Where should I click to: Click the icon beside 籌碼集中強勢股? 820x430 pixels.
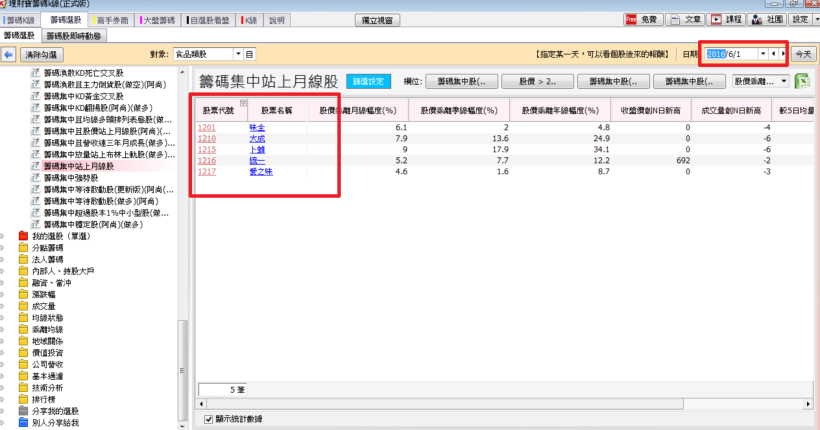36,178
